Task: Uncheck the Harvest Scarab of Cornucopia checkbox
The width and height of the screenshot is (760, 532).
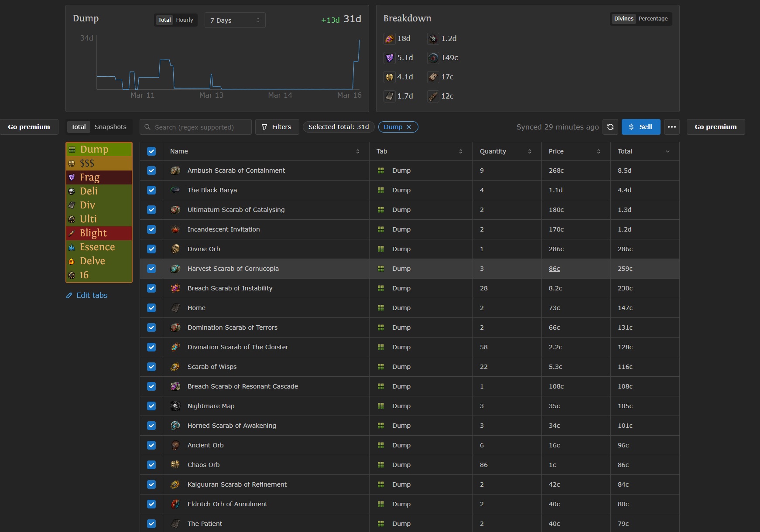Action: (151, 269)
